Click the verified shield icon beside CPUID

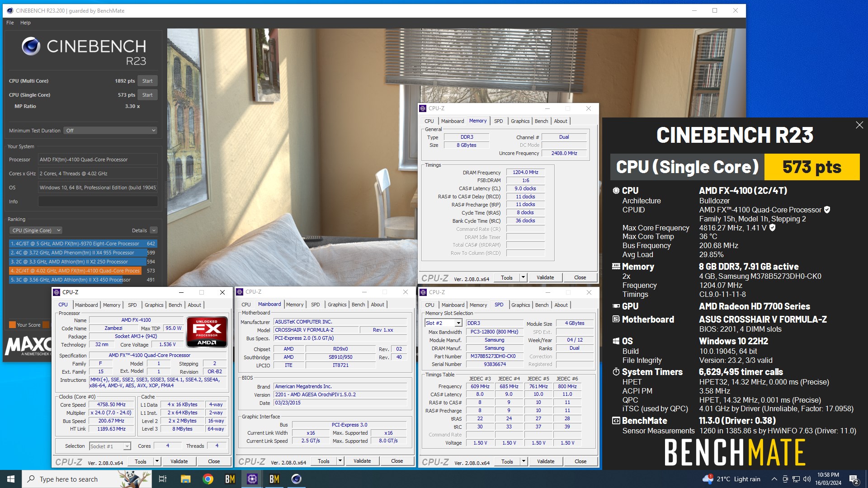point(827,210)
